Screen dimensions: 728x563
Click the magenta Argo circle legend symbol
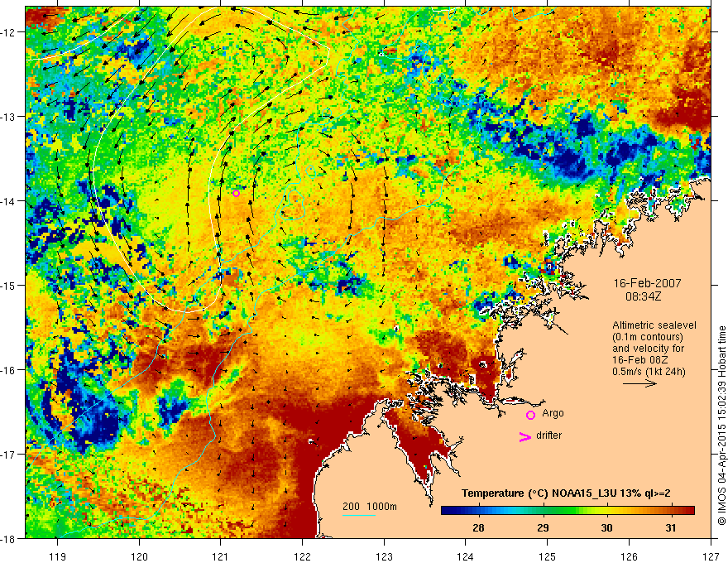click(x=530, y=415)
